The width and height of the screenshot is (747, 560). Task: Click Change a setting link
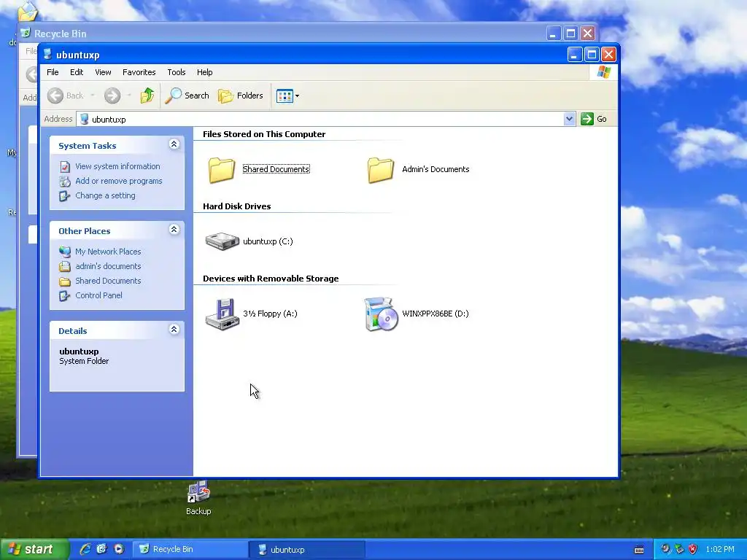point(105,195)
